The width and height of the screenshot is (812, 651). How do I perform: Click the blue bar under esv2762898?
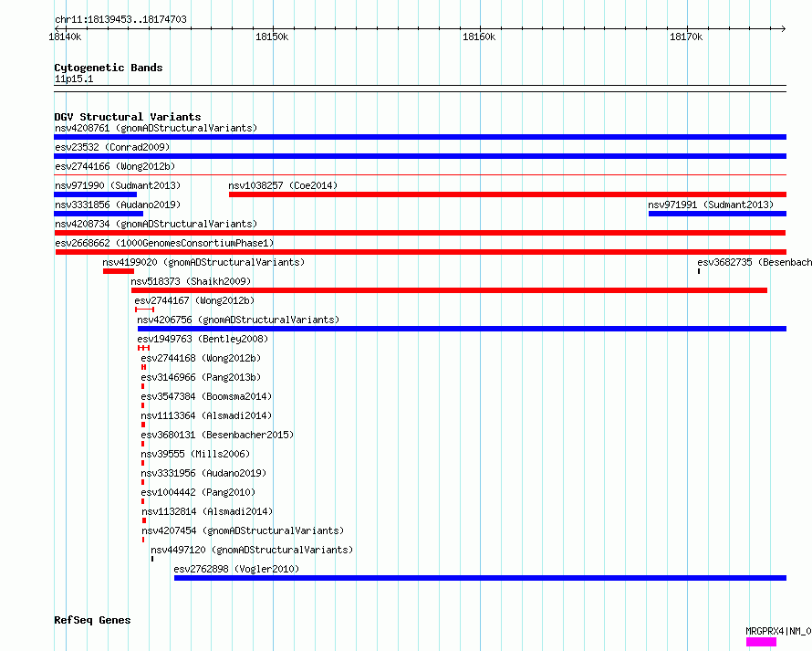(480, 578)
